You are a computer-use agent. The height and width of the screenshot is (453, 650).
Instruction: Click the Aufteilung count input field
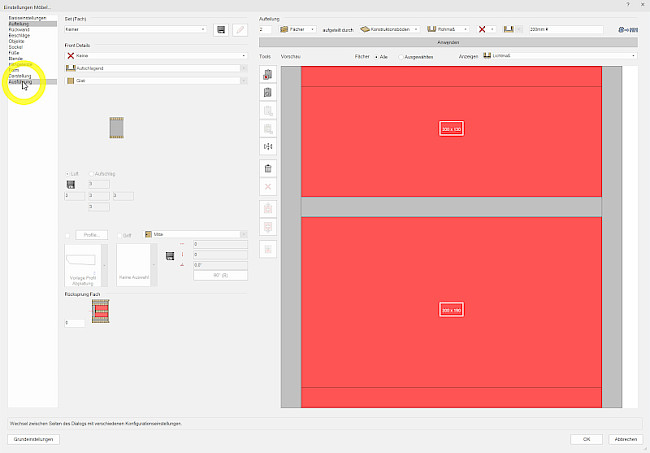tap(265, 30)
